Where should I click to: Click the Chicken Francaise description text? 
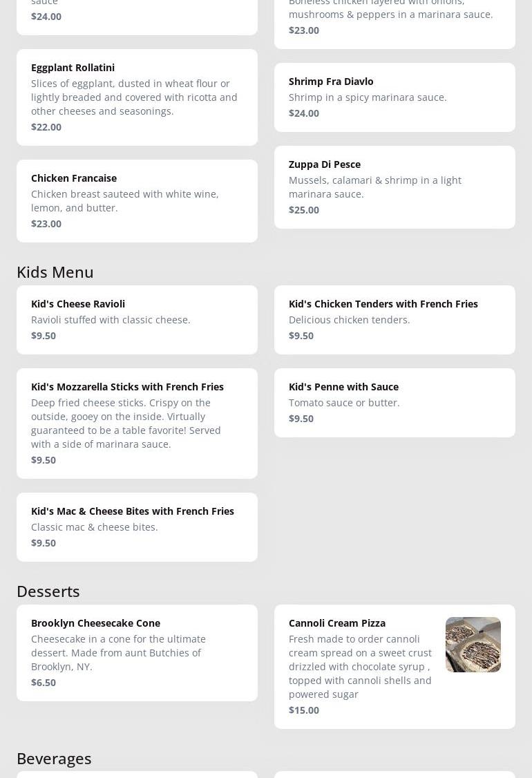tap(124, 200)
